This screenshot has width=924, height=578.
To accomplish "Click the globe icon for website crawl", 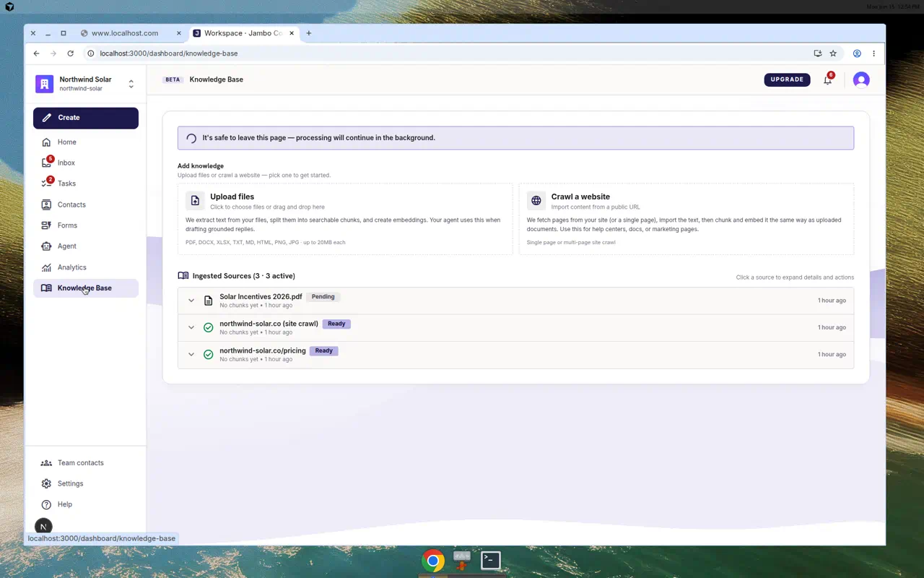I will 536,201.
